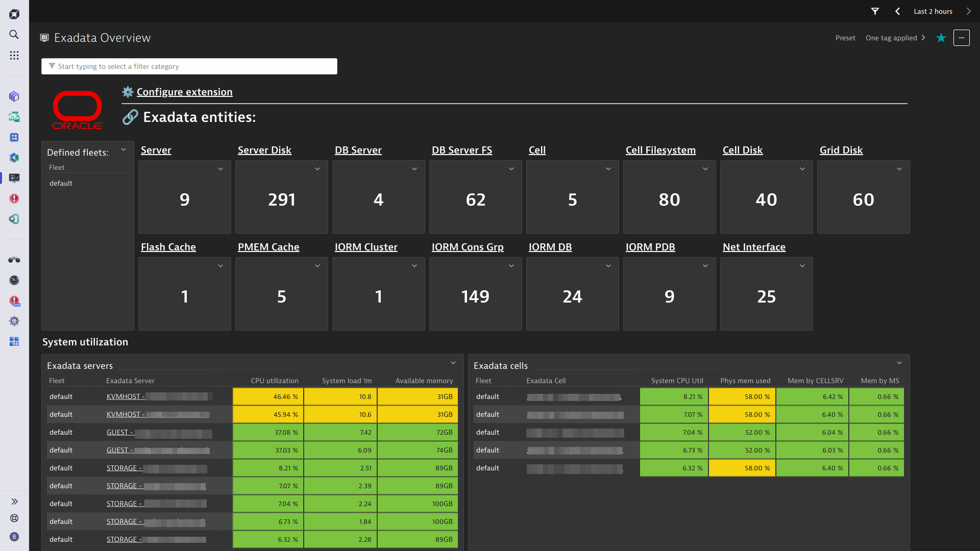Click the filter funnel icon in top bar

click(875, 11)
